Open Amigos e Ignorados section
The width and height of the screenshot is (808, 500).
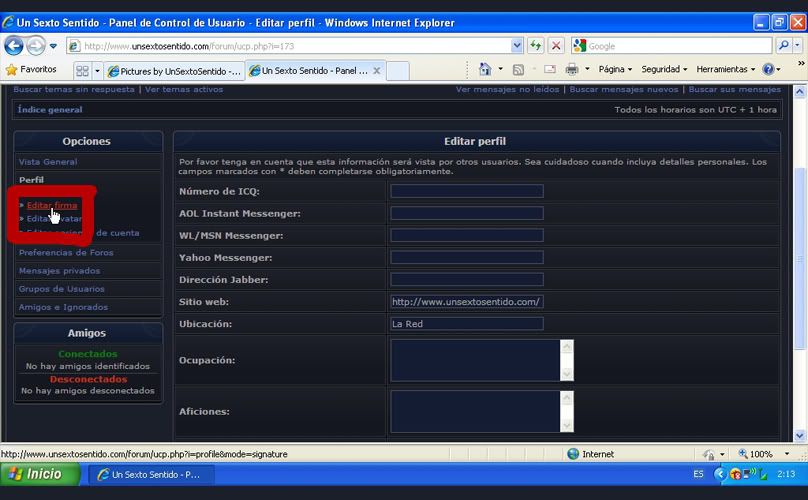click(x=63, y=307)
